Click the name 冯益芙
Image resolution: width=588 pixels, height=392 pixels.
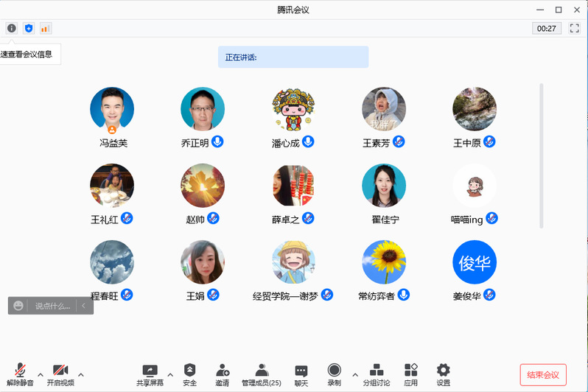(x=113, y=143)
